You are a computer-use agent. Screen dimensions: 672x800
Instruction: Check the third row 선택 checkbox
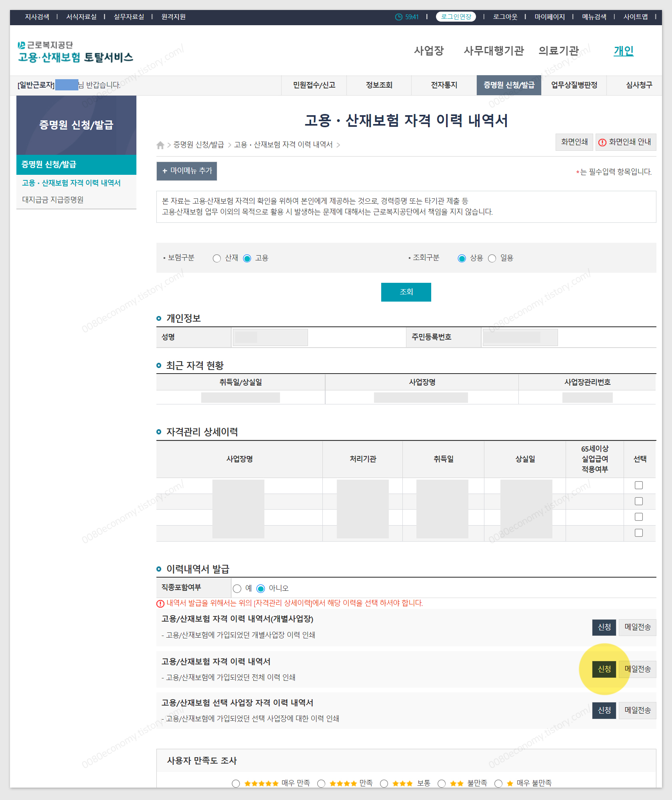click(639, 517)
